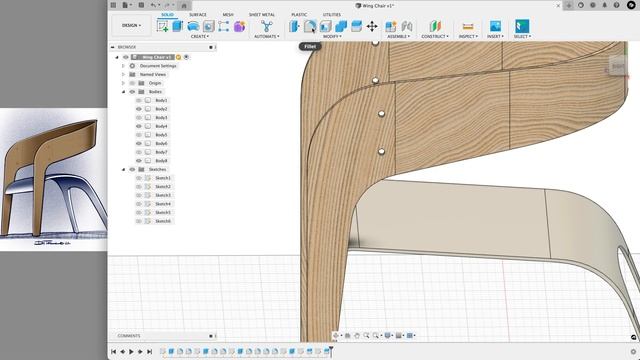Select Sketch6 in the browser
This screenshot has width=640, height=360.
point(163,221)
